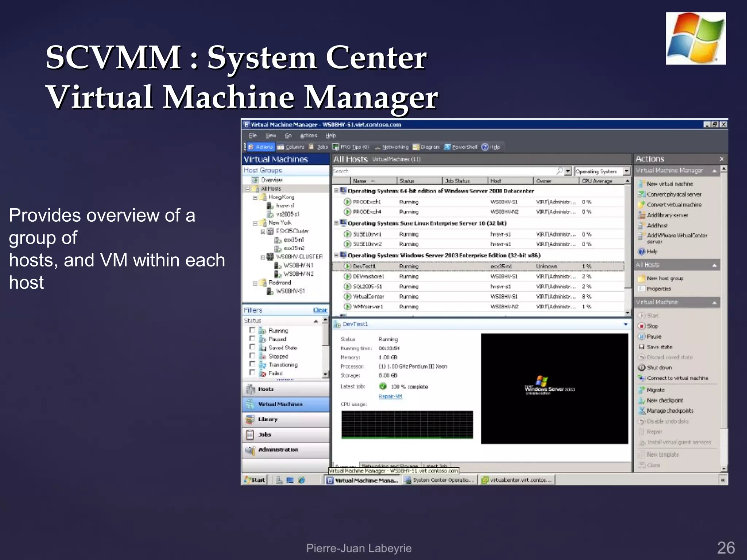Open the Operating System grouping dropdown
Viewport: 747px width, 560px height.
coord(626,171)
